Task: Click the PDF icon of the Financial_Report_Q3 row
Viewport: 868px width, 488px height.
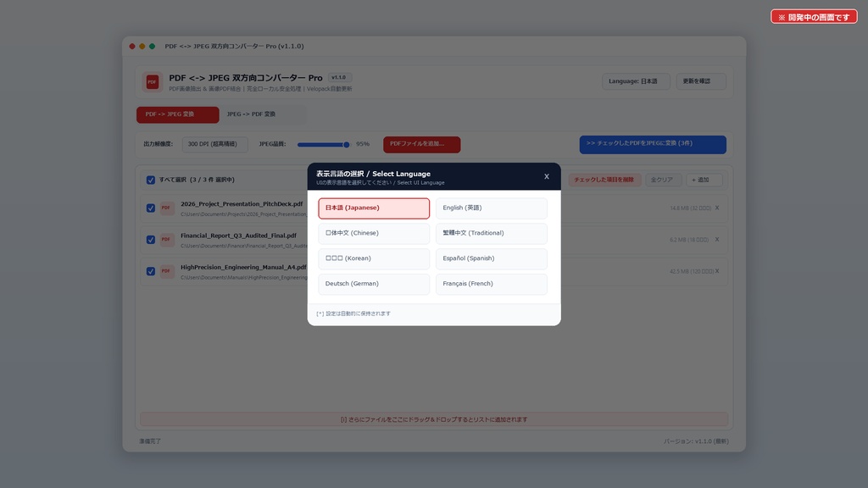Action: coord(167,240)
